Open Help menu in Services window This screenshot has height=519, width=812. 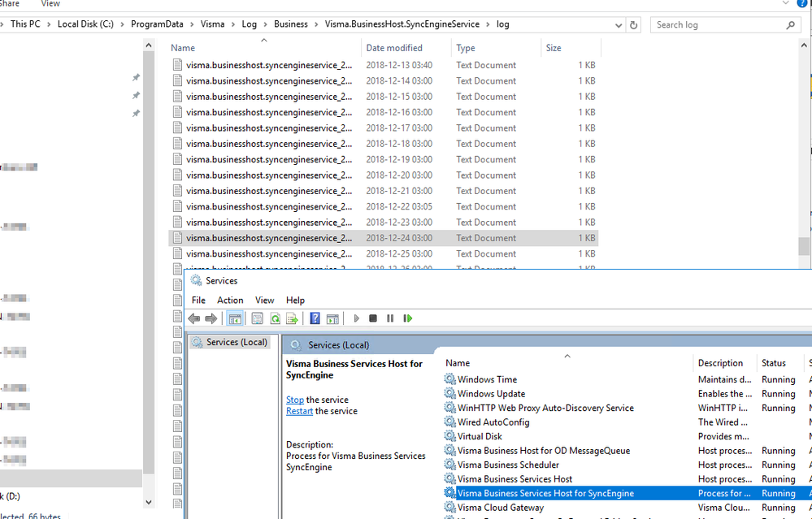click(295, 301)
